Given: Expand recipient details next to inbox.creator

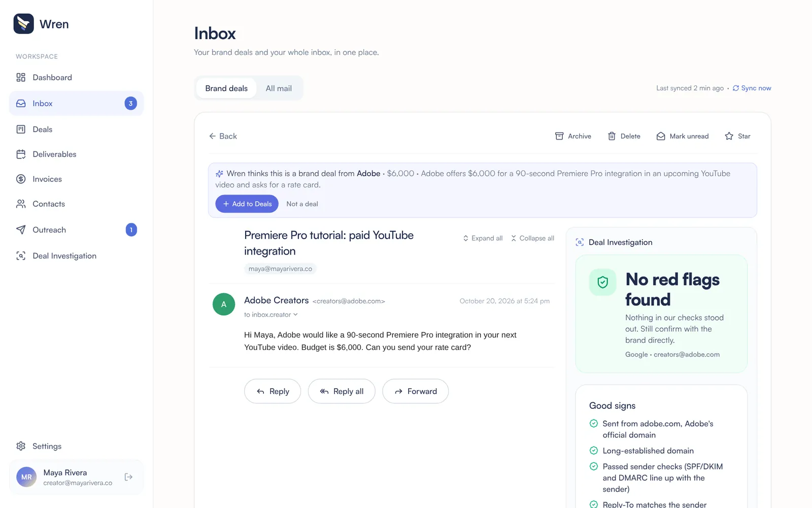Looking at the screenshot, I should pyautogui.click(x=295, y=314).
